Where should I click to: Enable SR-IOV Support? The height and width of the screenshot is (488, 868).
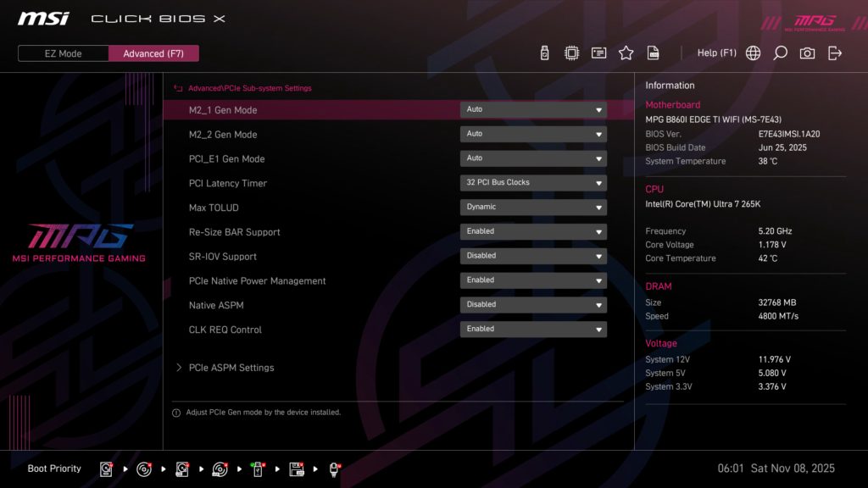tap(533, 255)
